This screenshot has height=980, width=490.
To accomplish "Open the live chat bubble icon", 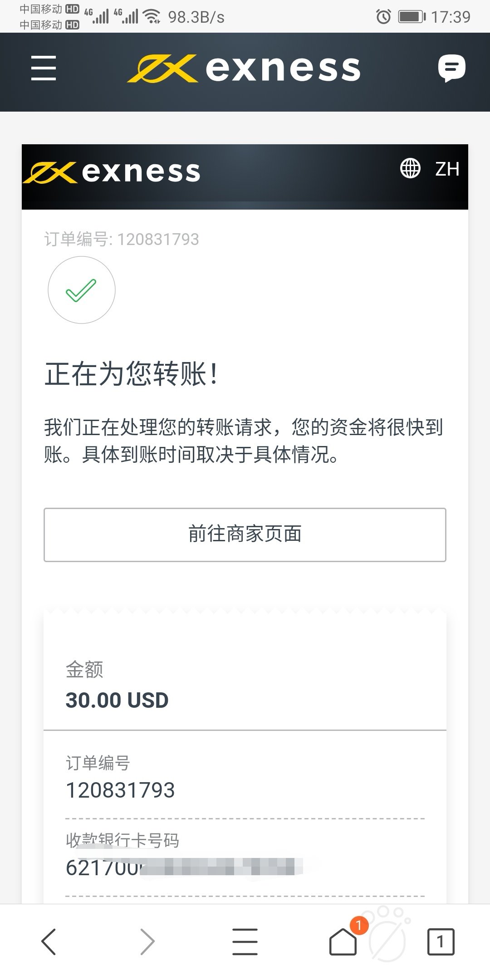I will (x=451, y=68).
